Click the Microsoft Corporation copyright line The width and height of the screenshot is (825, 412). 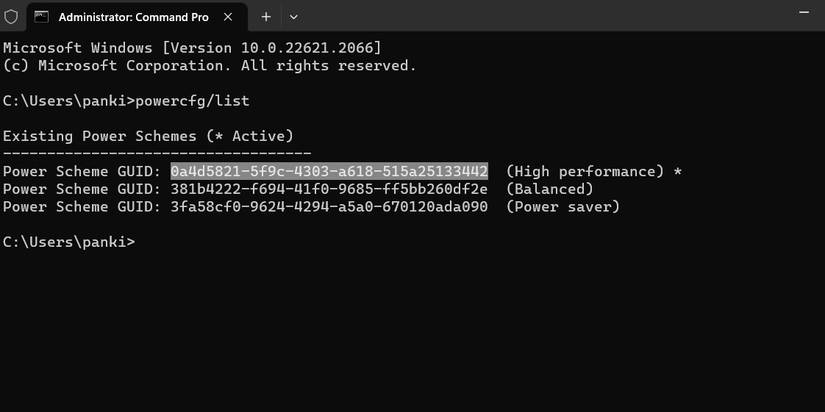coord(209,65)
